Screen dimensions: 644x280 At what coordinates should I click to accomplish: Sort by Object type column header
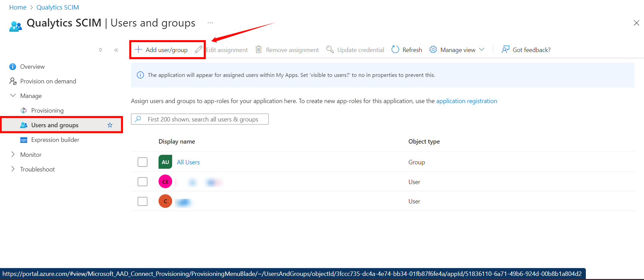(x=424, y=142)
